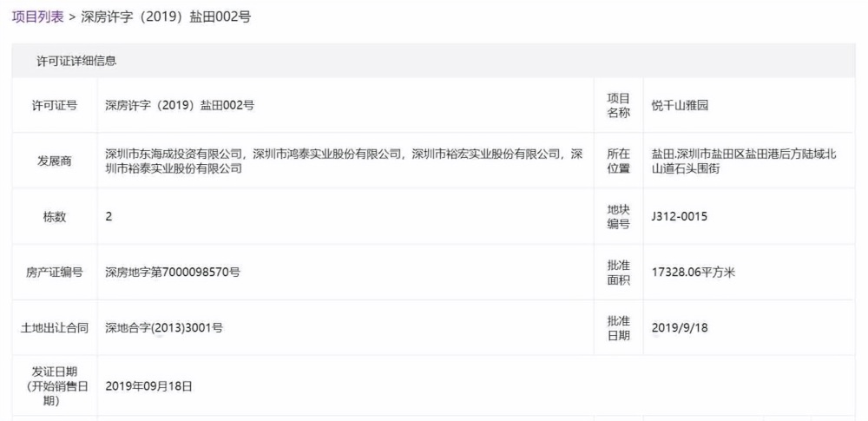Click the parcel number J312-0015
Screen dimensions: 868x421
point(680,217)
